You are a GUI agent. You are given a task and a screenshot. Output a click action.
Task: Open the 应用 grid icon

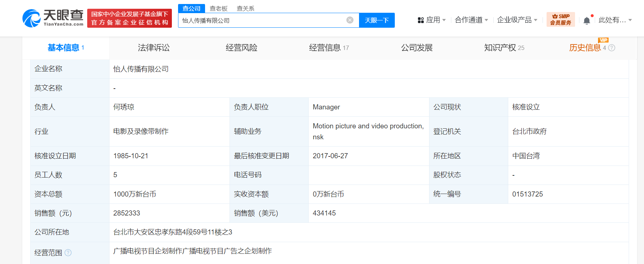[421, 20]
